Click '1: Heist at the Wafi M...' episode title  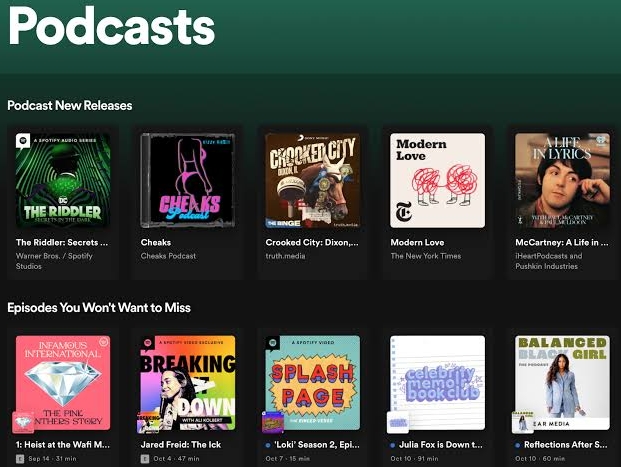(63, 445)
